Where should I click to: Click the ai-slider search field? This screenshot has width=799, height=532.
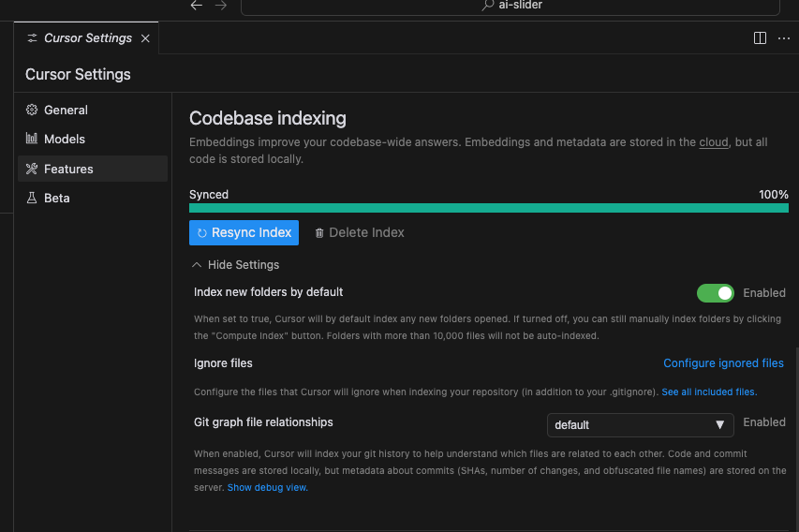pos(510,6)
